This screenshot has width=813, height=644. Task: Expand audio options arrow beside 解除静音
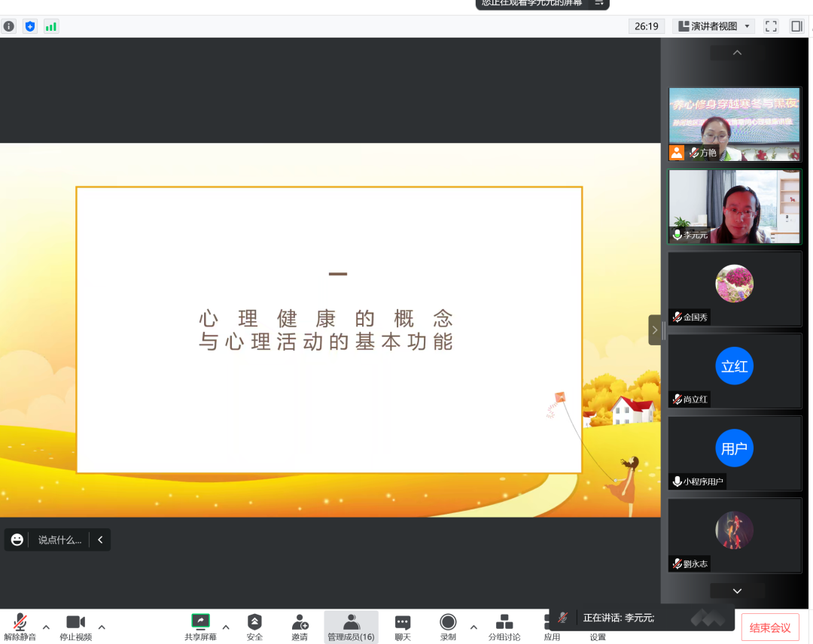(46, 627)
